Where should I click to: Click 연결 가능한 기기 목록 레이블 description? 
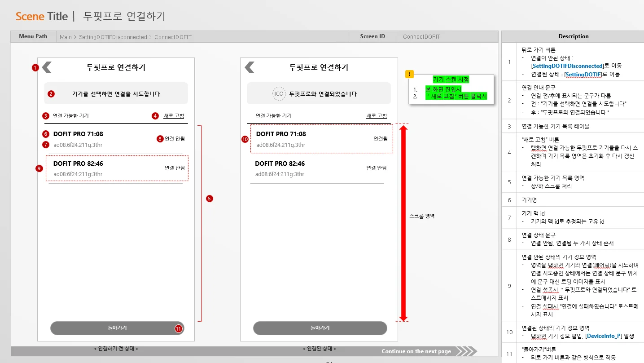coord(556,126)
